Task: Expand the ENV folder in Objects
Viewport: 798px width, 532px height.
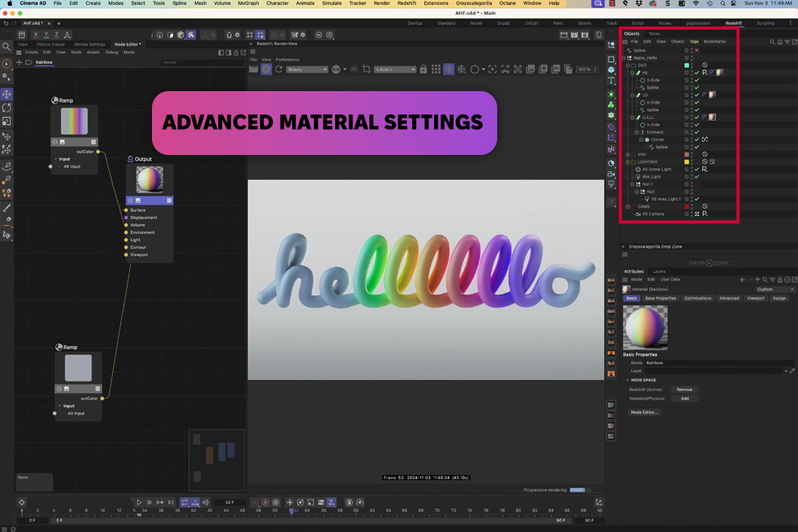Action: 628,155
